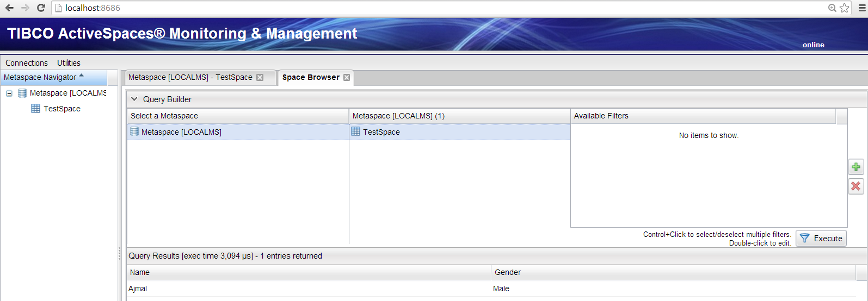This screenshot has height=301, width=868.
Task: Click the Available Filters column header
Action: click(703, 116)
